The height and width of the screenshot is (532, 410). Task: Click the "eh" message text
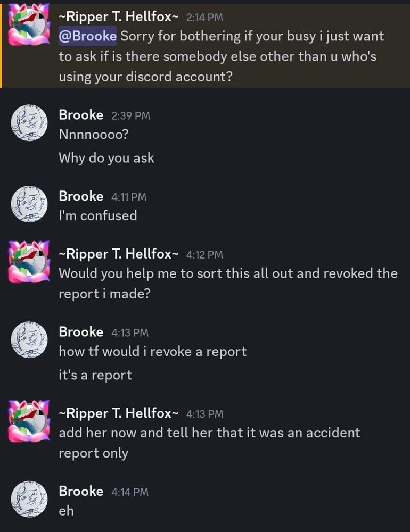click(66, 511)
